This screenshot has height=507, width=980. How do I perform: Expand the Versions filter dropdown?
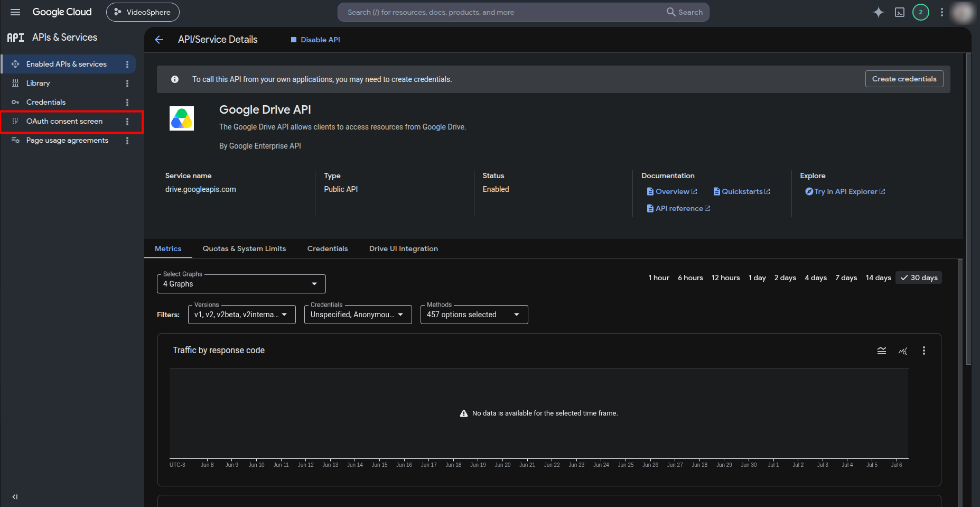pyautogui.click(x=242, y=315)
